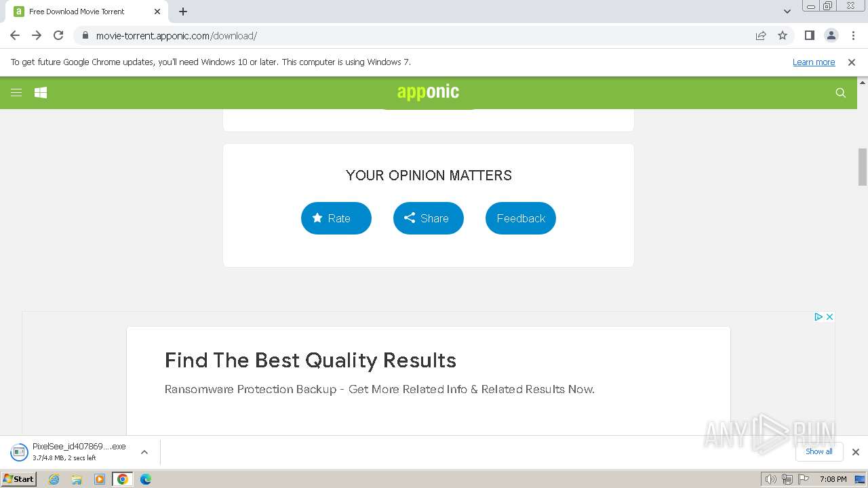The height and width of the screenshot is (488, 868).
Task: Share this page icon in address bar
Action: pos(761,35)
